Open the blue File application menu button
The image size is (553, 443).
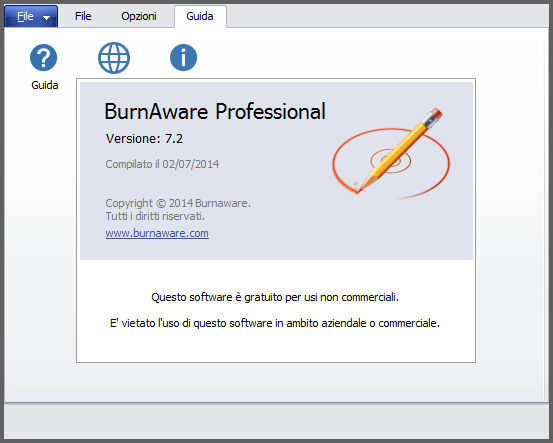click(31, 16)
